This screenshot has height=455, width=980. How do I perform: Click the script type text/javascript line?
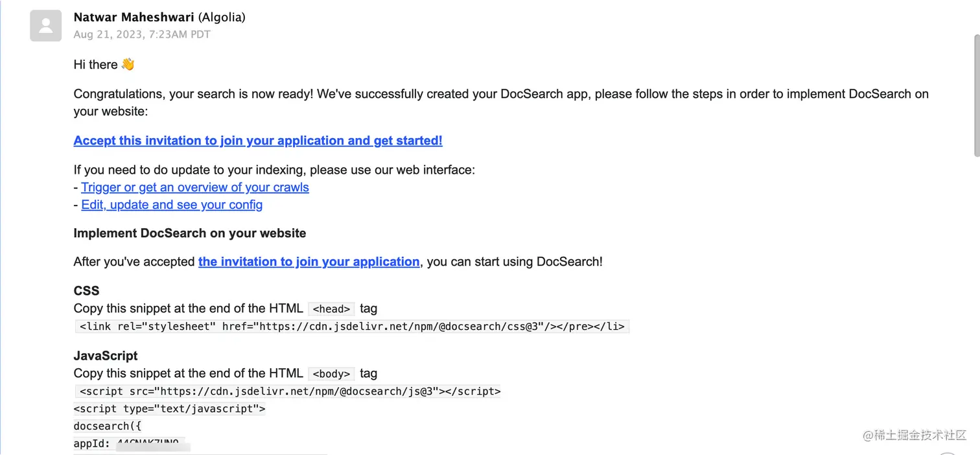pyautogui.click(x=170, y=409)
